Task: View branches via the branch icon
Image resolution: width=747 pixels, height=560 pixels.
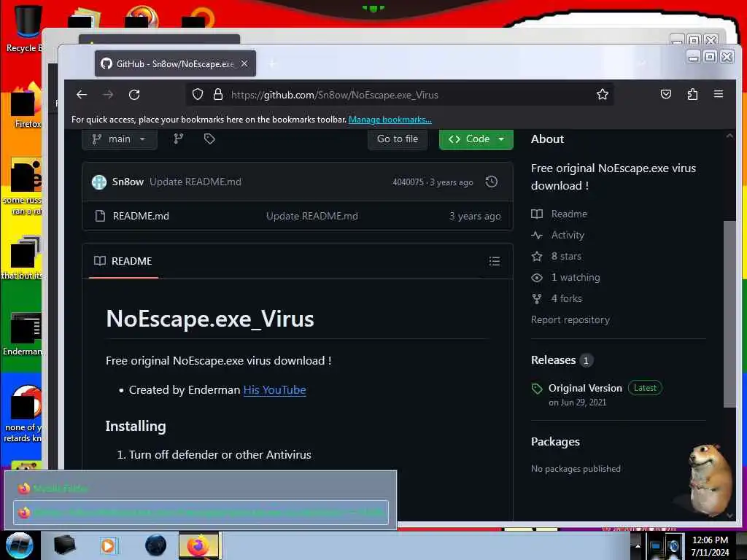Action: (179, 139)
